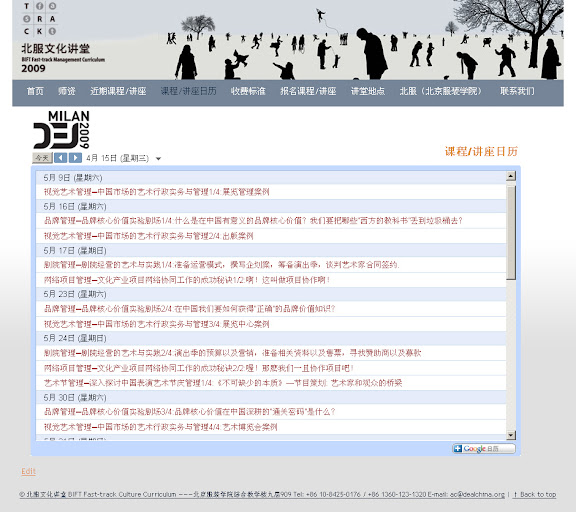Click the footer copyright contact link text
Image resolution: width=576 pixels, height=512 pixels.
(x=262, y=494)
